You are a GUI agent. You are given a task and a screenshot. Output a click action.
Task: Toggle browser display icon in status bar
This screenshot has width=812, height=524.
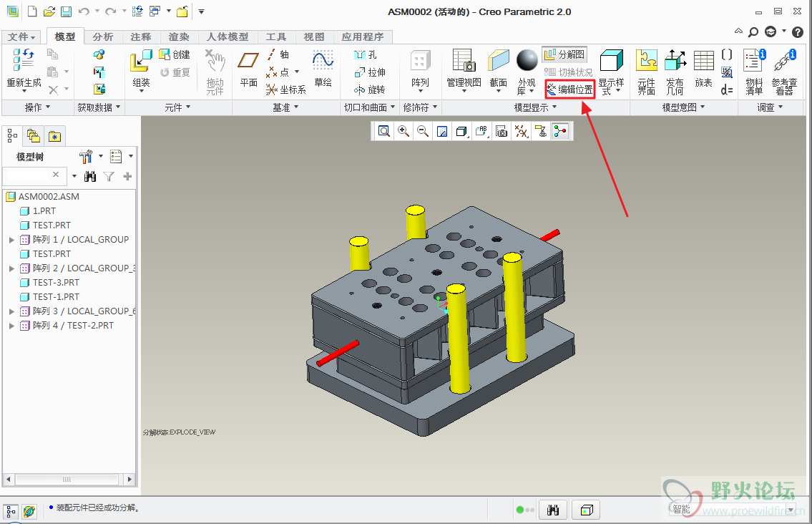point(29,511)
